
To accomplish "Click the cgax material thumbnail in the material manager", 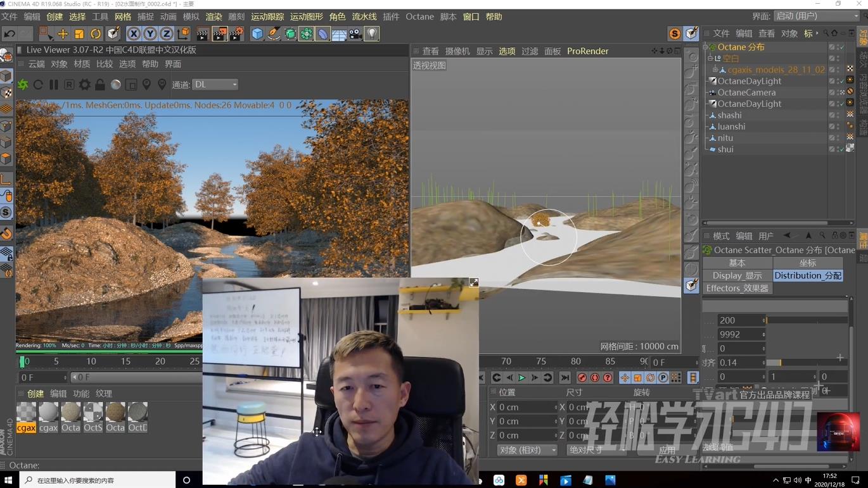I will coord(26,415).
